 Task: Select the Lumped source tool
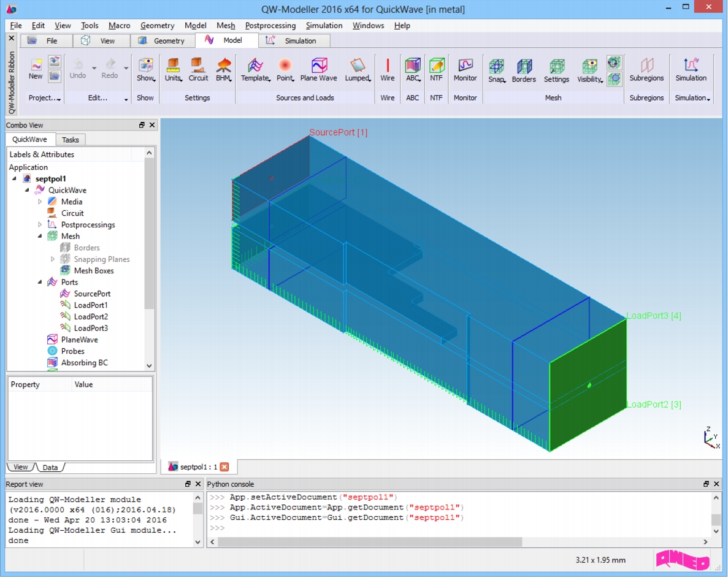click(358, 70)
